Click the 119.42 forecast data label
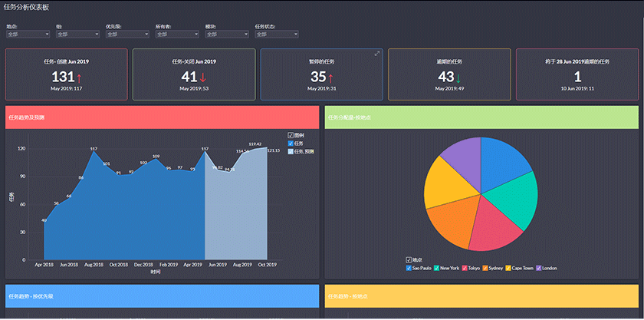Screen dimensions: 644x320 pos(255,144)
